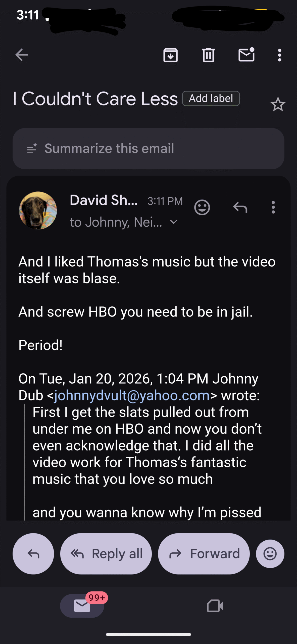Choose Reply all

coord(106,554)
